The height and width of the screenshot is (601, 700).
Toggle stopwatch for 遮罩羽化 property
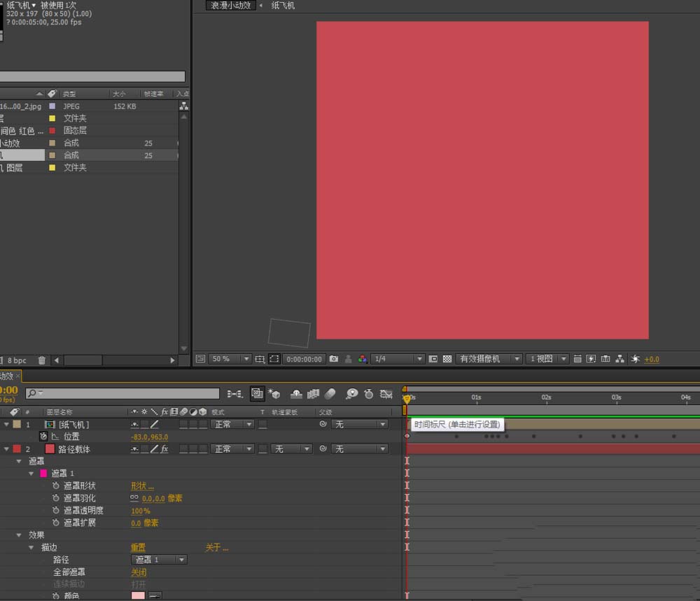coord(55,498)
